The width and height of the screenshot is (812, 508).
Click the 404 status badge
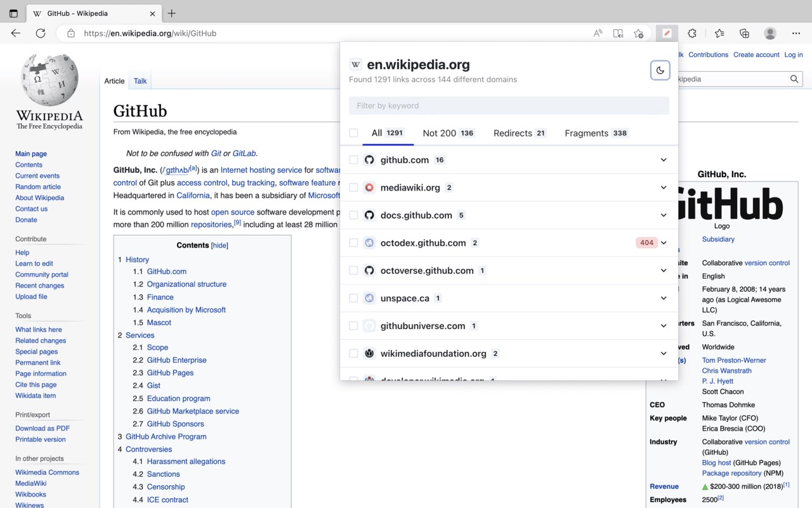pyautogui.click(x=646, y=243)
